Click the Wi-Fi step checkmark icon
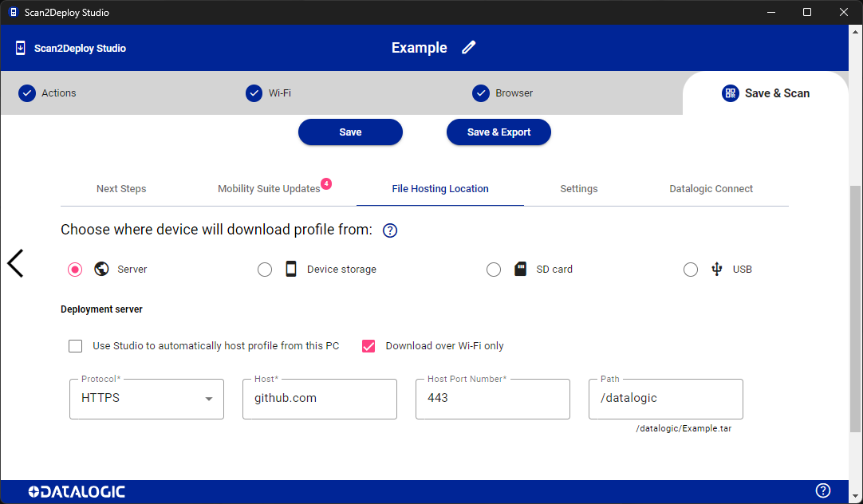Image resolution: width=863 pixels, height=504 pixels. (254, 93)
